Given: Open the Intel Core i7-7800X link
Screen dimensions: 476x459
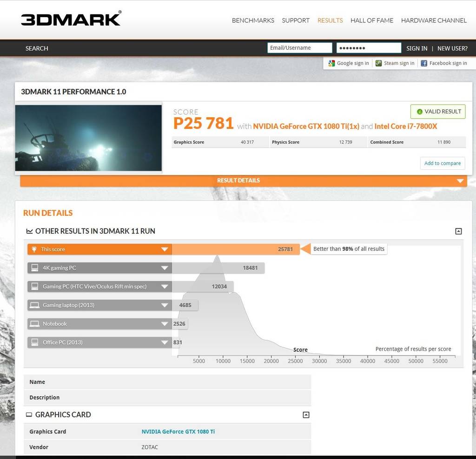Looking at the screenshot, I should [x=405, y=126].
